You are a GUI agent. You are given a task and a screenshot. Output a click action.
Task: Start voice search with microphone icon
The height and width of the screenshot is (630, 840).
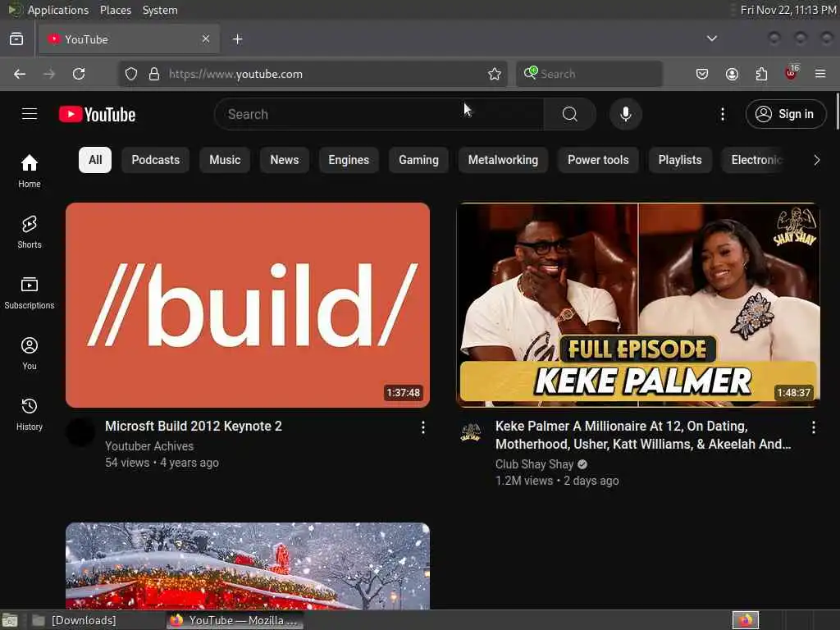(625, 114)
